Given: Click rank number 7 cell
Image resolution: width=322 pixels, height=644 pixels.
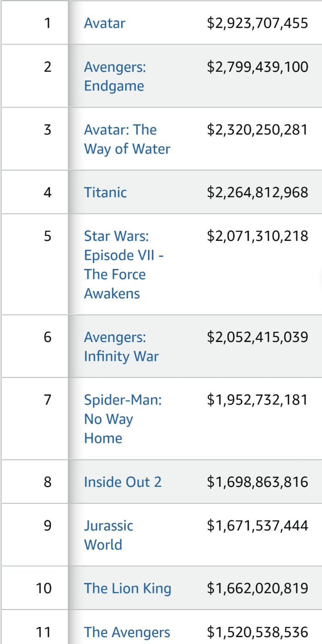Looking at the screenshot, I should 47,399.
